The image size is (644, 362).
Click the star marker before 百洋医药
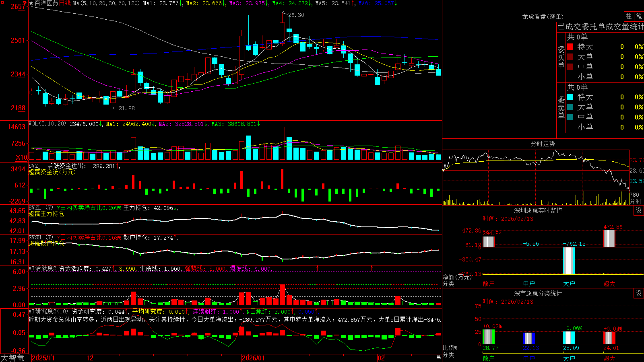click(x=31, y=3)
